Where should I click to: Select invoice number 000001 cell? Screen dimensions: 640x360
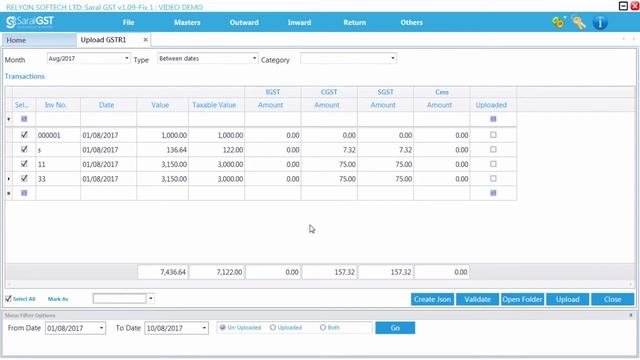coord(58,135)
